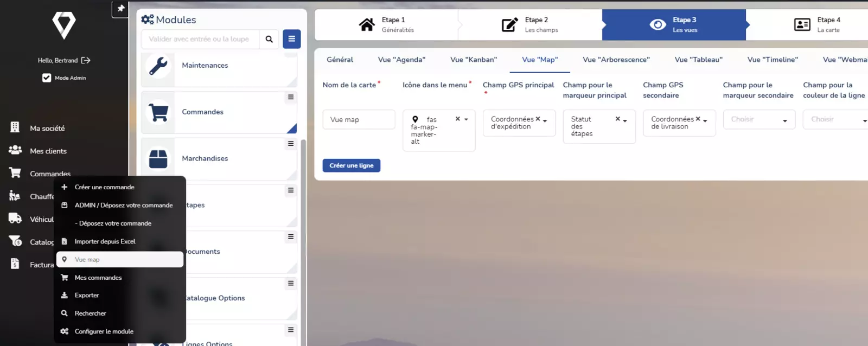868x346 pixels.
Task: Clear the Coordonnées d'expédition selection
Action: click(x=538, y=119)
